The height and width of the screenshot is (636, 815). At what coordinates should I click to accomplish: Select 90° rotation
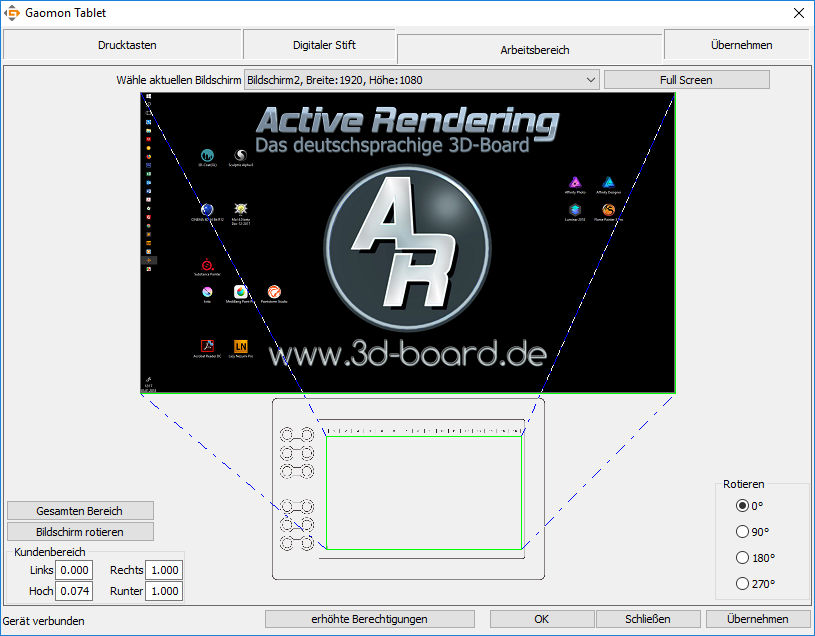pos(742,532)
